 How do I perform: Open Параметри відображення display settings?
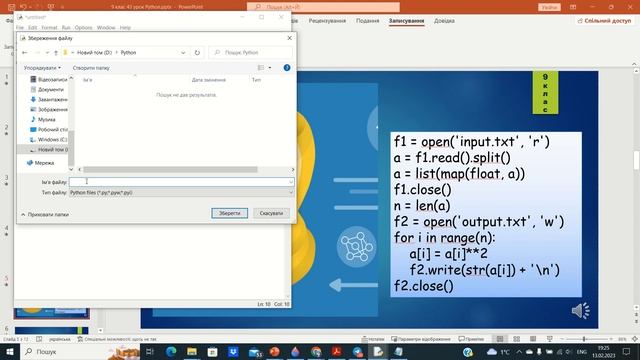click(421, 339)
